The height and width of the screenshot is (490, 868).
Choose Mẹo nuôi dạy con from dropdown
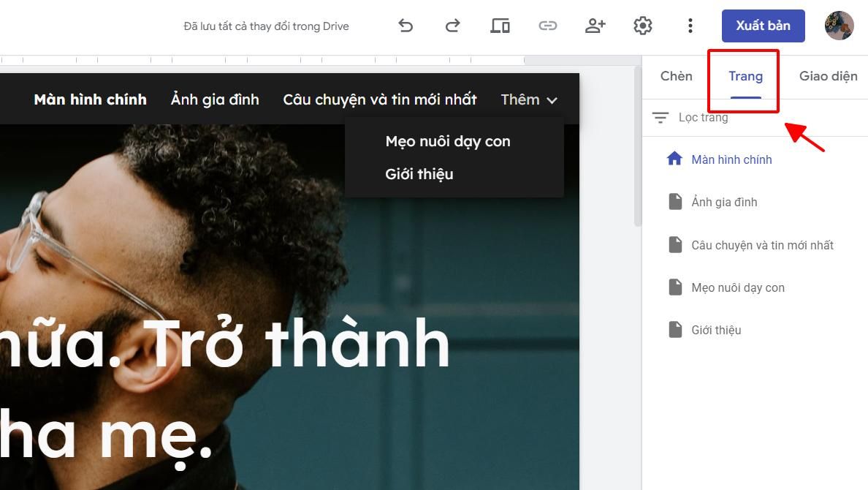[448, 142]
